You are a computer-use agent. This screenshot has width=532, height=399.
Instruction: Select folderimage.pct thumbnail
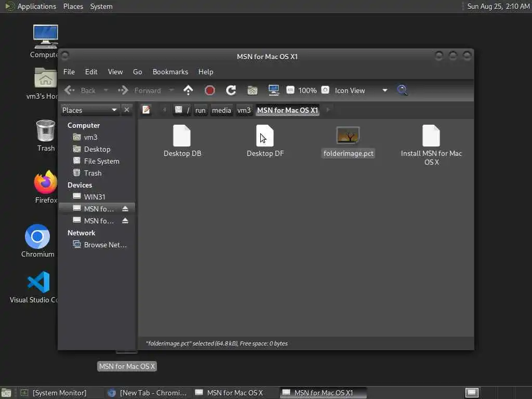click(348, 142)
